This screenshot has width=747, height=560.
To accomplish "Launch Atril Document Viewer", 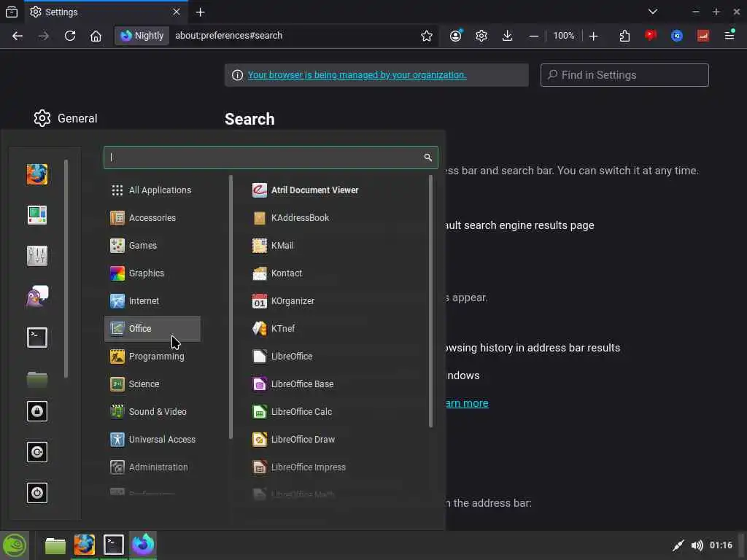I will (336, 190).
